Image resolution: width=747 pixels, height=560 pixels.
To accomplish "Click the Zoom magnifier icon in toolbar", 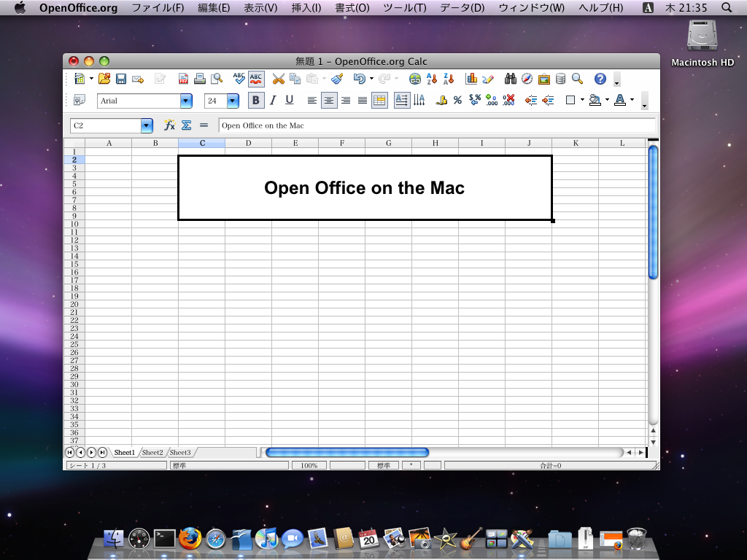I will 578,79.
